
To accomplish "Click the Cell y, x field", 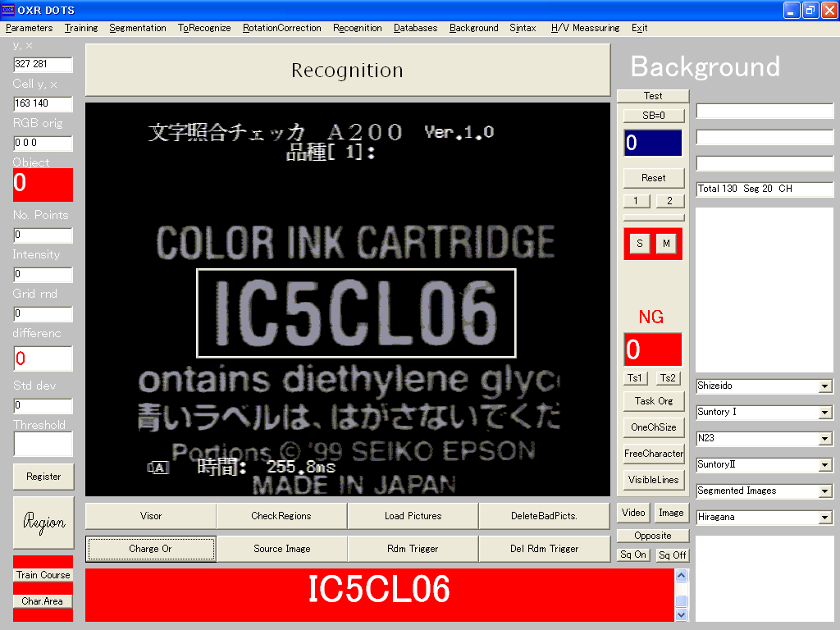I will 43,103.
